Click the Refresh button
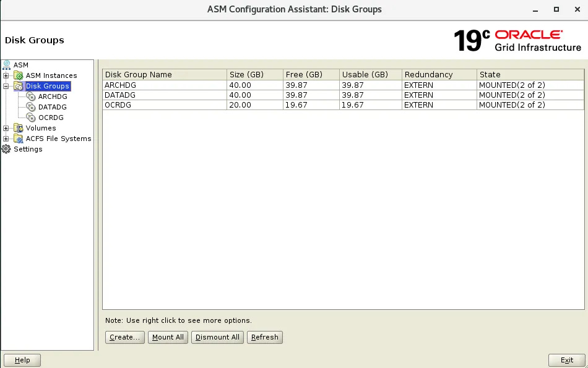This screenshot has width=588, height=368. pyautogui.click(x=265, y=337)
